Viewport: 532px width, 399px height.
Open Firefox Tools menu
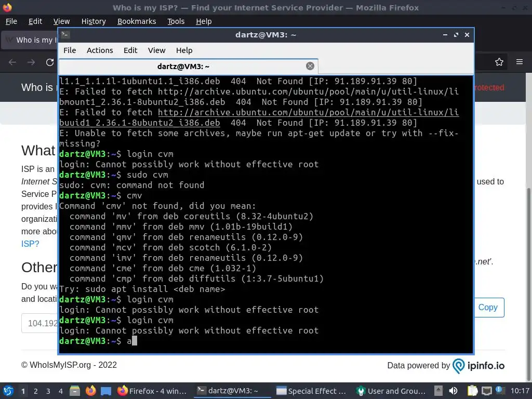click(176, 21)
